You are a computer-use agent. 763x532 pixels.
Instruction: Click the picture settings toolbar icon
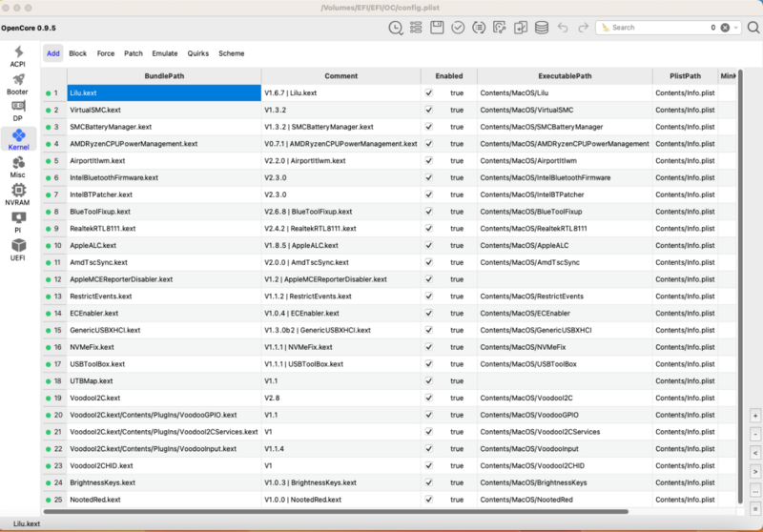[x=500, y=28]
